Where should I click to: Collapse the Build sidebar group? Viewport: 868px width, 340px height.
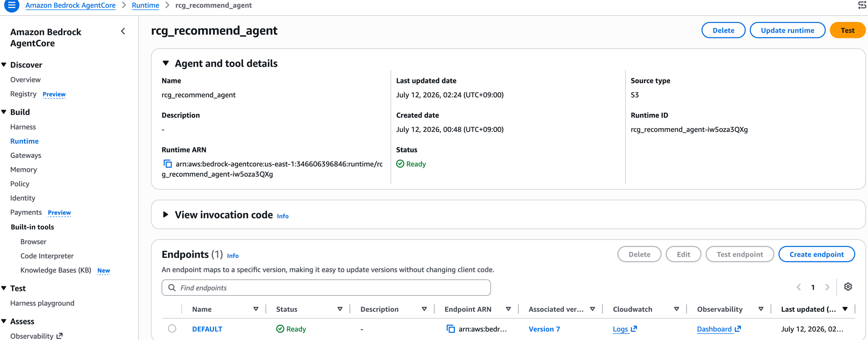4,112
